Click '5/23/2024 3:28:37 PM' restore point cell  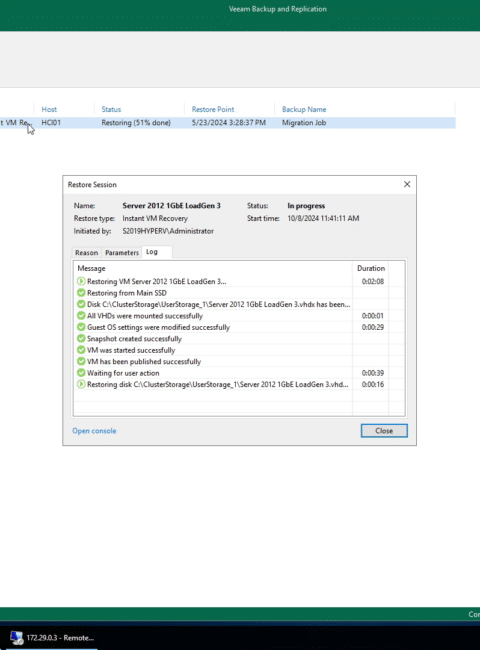pos(228,123)
